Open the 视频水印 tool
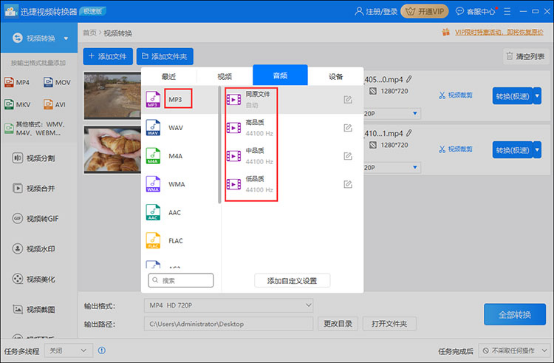Image resolution: width=554 pixels, height=363 pixels. click(x=34, y=249)
